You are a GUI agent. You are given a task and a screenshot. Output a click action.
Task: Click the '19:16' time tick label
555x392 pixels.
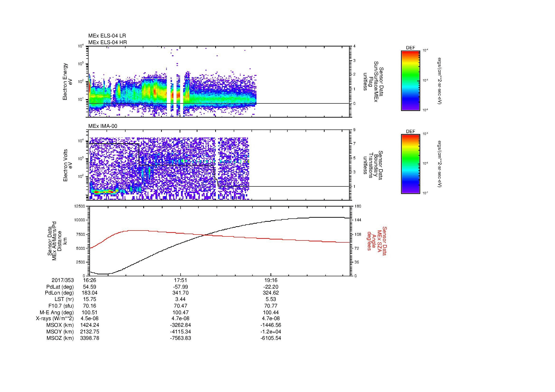[x=271, y=280]
